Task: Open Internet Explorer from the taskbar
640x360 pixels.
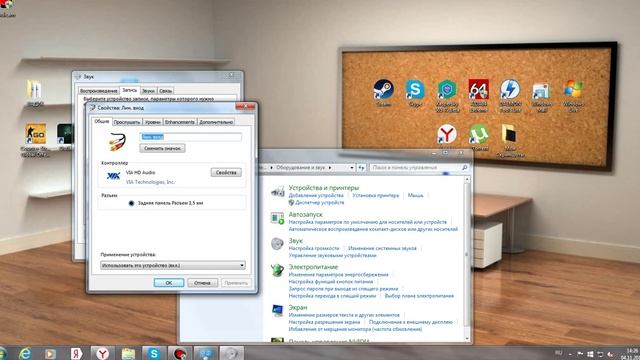Action: click(25, 353)
